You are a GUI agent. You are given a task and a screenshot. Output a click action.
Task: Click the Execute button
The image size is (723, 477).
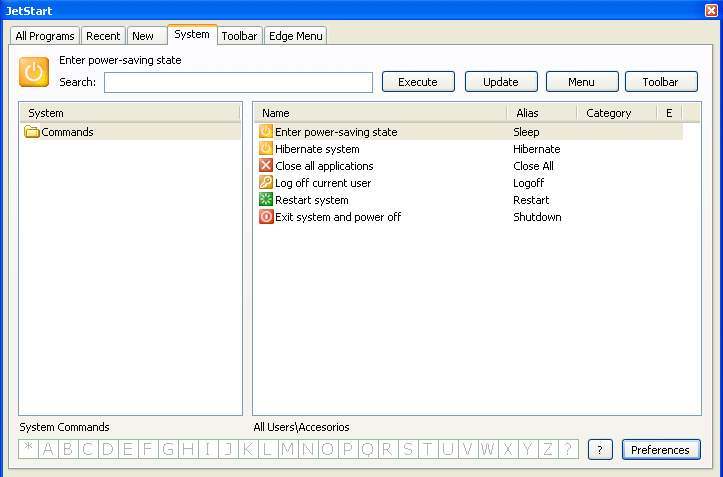pos(418,82)
